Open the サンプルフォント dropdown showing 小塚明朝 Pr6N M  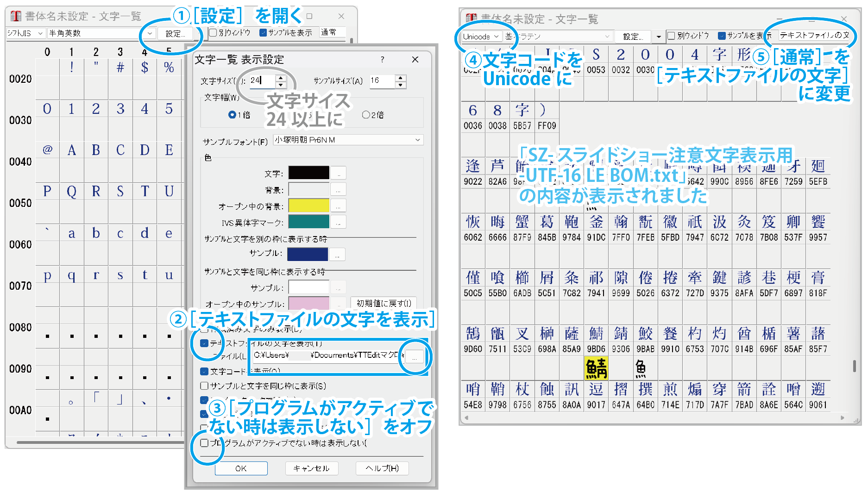348,140
